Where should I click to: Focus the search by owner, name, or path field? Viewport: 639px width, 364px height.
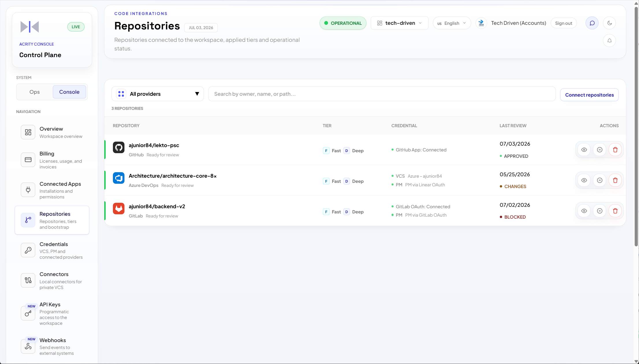tap(382, 94)
